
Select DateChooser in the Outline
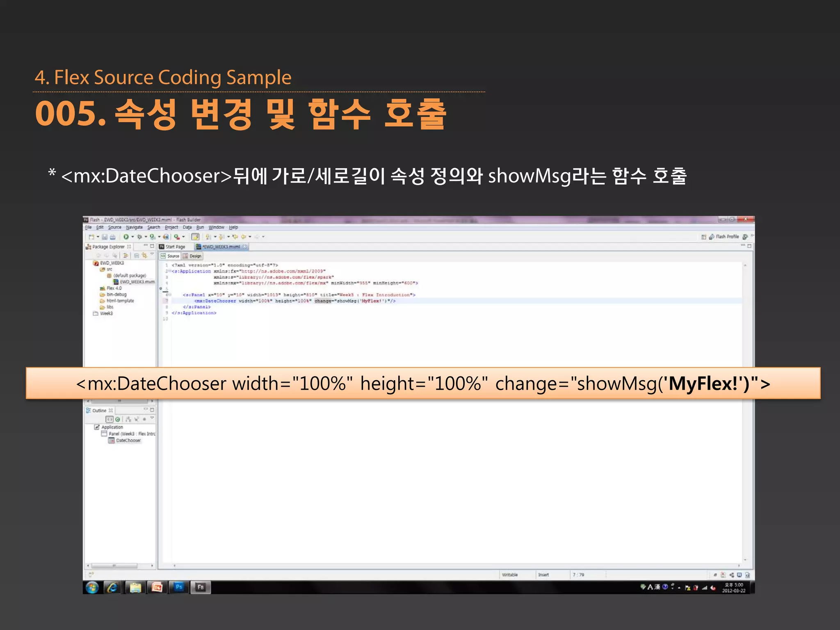[125, 440]
